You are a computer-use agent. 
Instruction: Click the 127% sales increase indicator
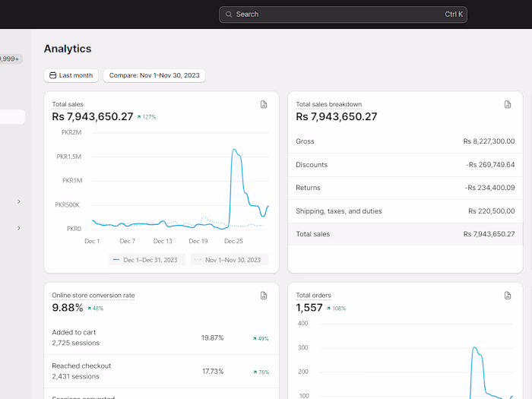point(147,117)
